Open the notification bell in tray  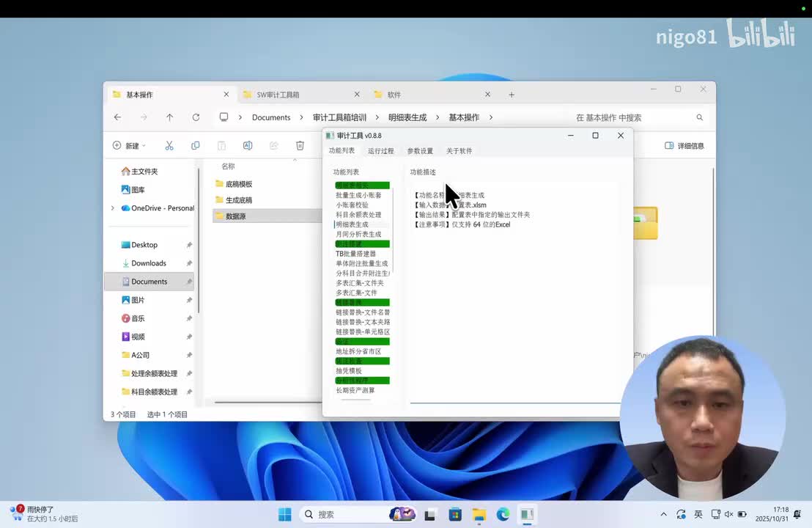[x=797, y=514]
